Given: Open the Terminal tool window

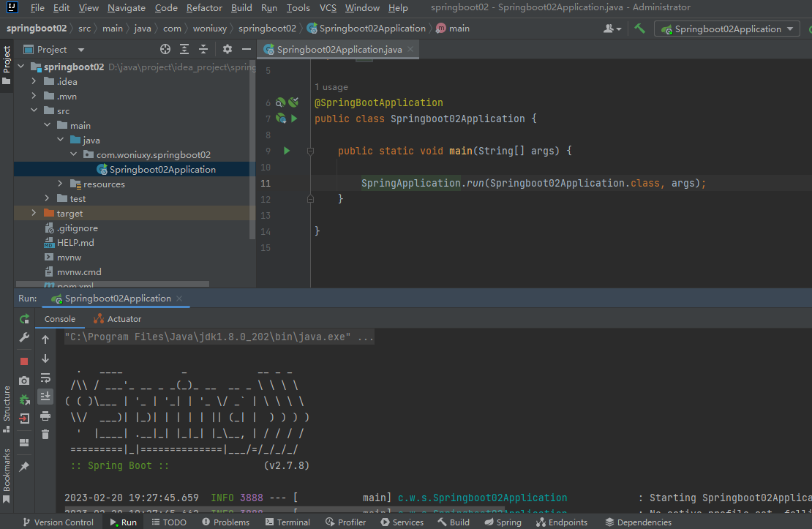Looking at the screenshot, I should (287, 522).
